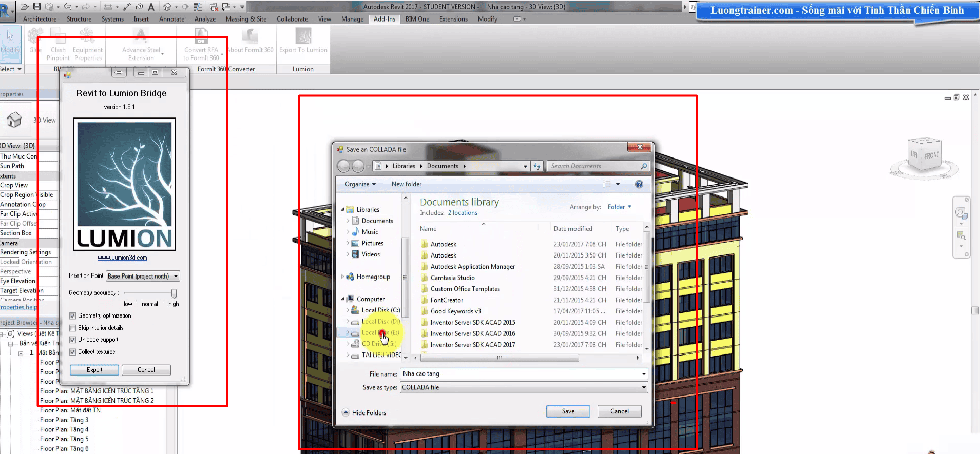Open the Organize menu dropdown
Screen dimensions: 980x454
click(x=360, y=184)
